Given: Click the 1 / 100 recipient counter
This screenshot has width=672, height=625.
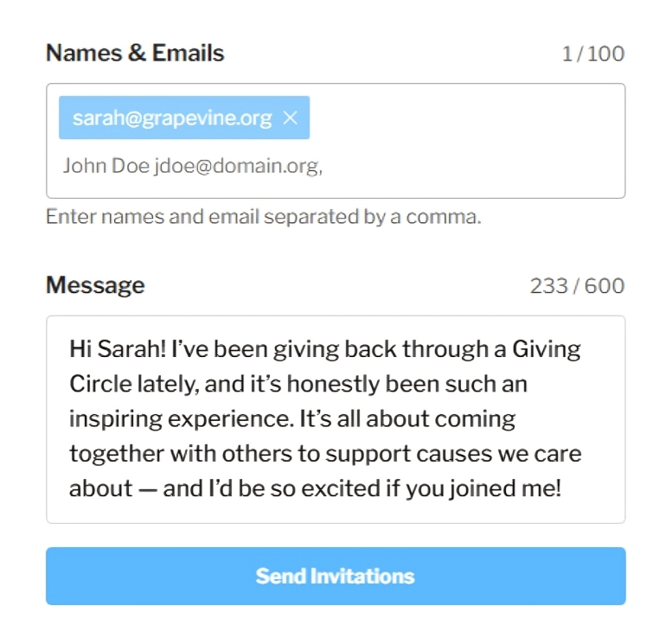Looking at the screenshot, I should pos(592,54).
